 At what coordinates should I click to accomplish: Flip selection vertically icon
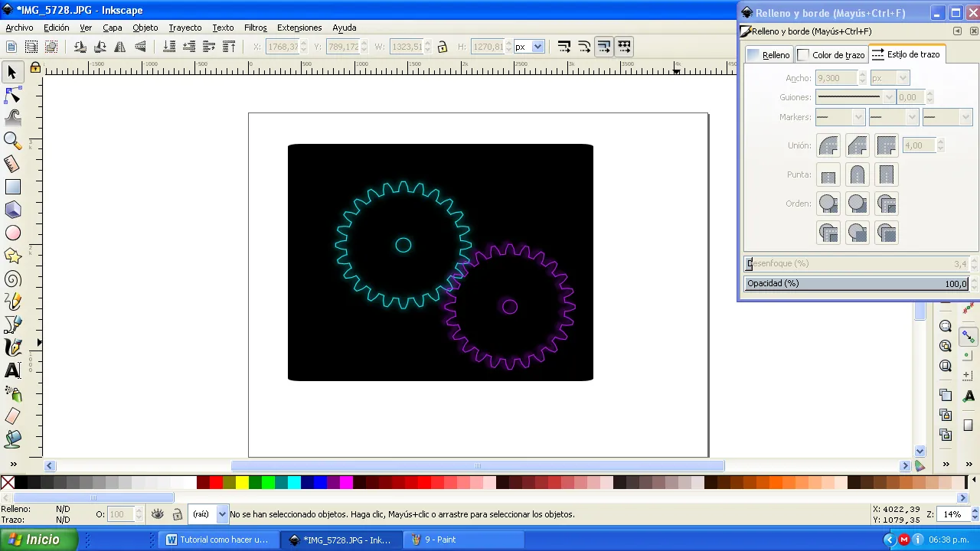click(x=139, y=47)
